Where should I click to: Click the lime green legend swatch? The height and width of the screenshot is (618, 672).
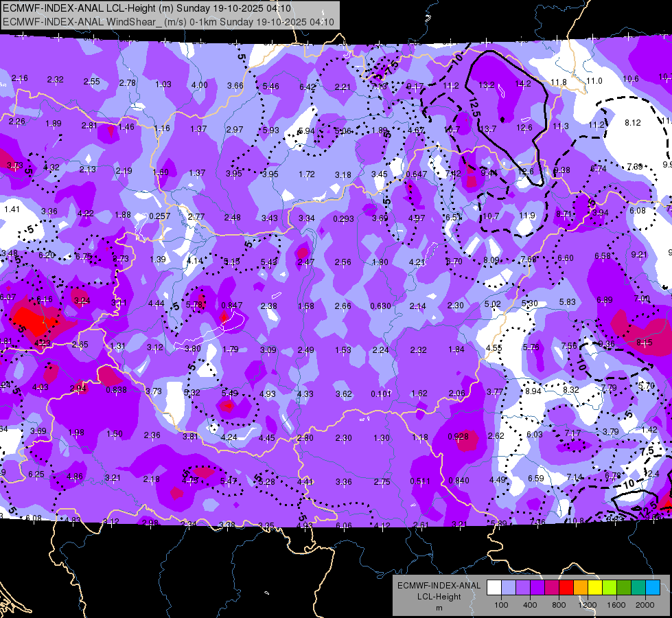[x=610, y=588]
